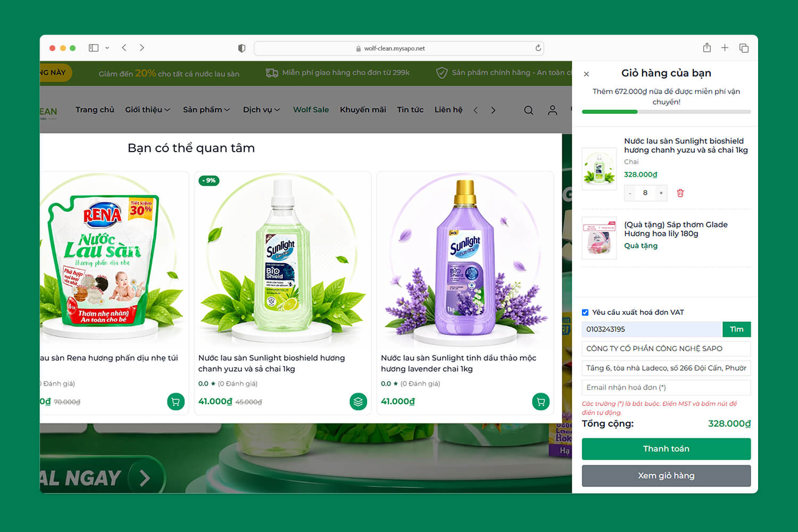
Task: Focus the tax code field 0103243195
Action: [x=652, y=329]
